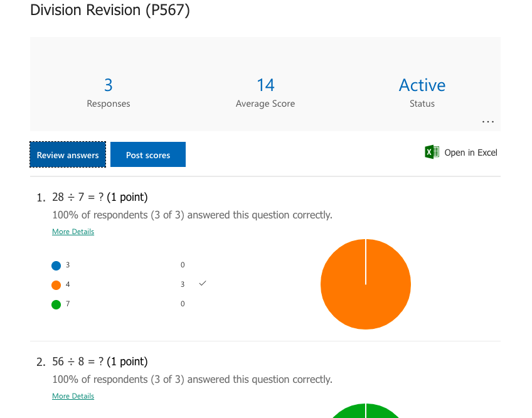Click the green pie chart for question 2
532x418 pixels.
coord(366,412)
